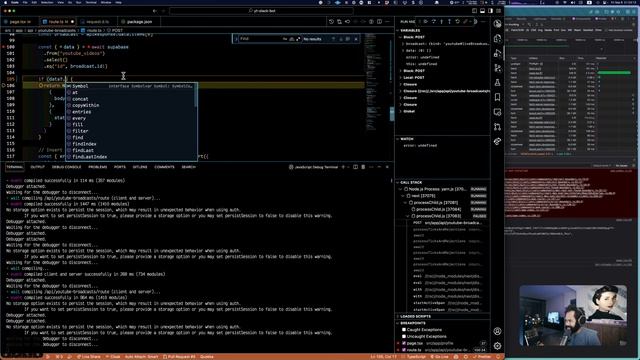Click the Step Out debug button
Screen dimensions: 640x360
(449, 22)
